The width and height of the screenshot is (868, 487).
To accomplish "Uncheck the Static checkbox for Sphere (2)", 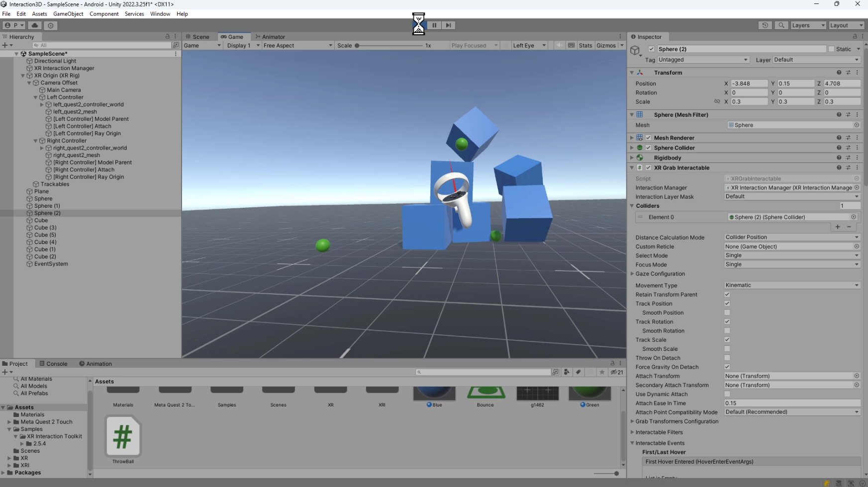I will click(831, 49).
